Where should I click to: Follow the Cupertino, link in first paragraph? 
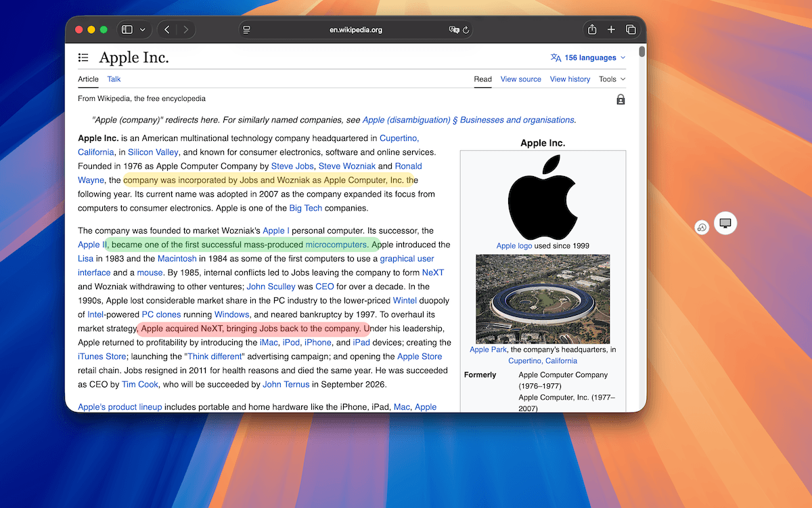pos(399,138)
